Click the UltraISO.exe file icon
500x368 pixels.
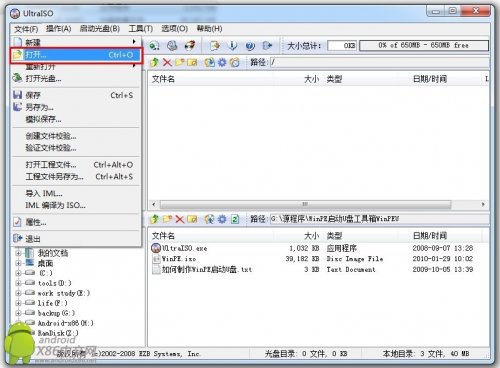[x=156, y=248]
